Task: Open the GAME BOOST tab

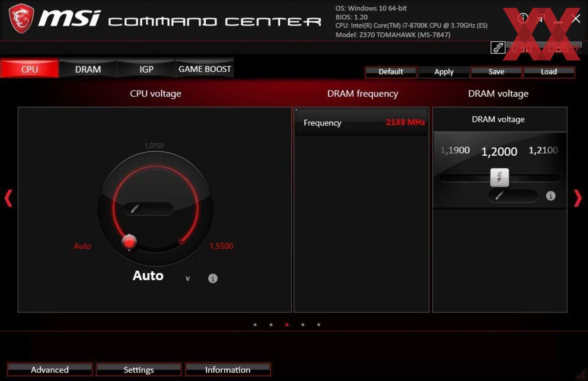Action: tap(205, 69)
